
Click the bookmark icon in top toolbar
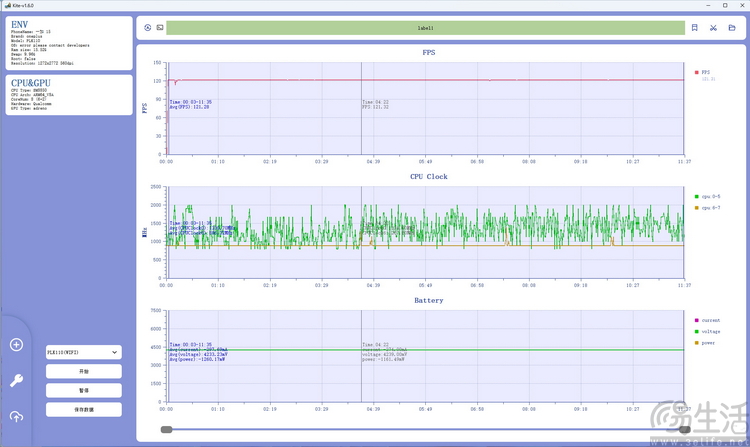click(x=695, y=28)
